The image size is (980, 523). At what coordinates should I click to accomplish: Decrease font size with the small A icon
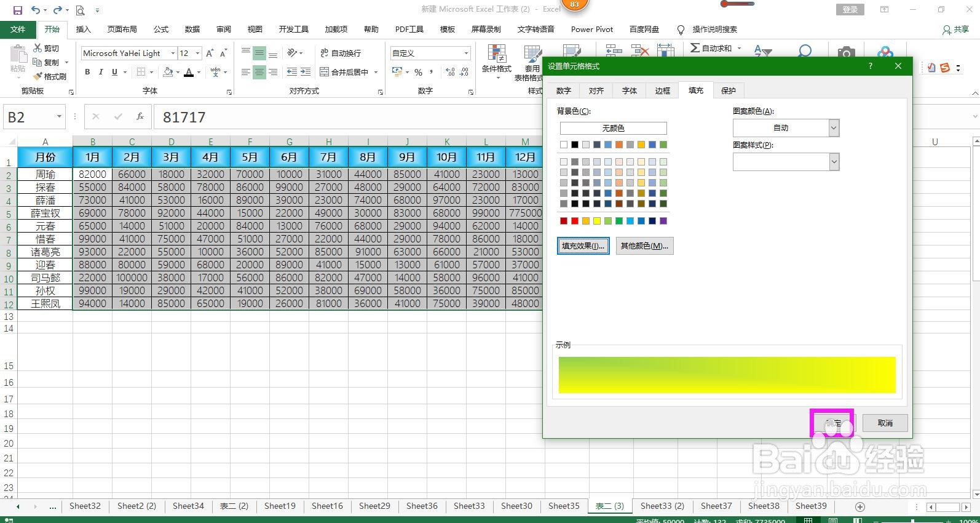224,53
